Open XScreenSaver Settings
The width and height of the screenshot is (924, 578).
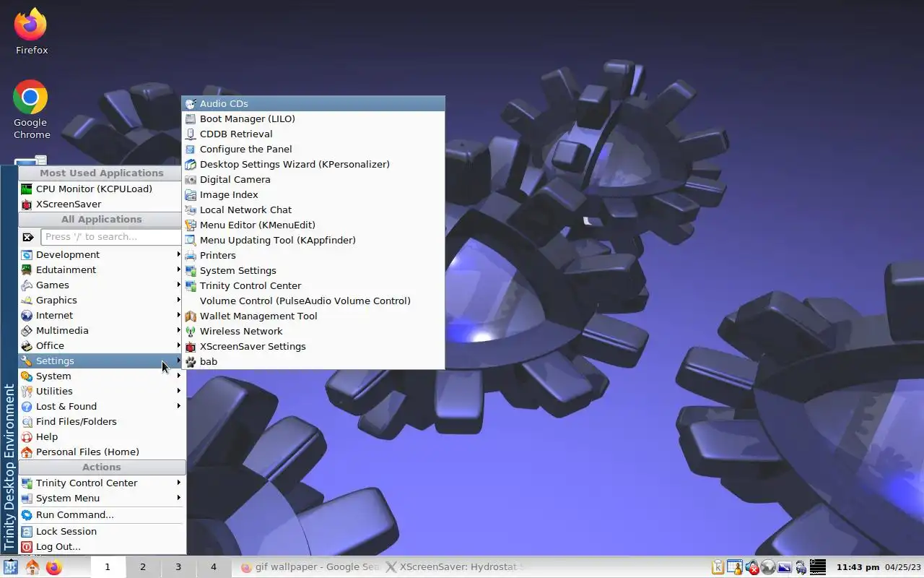(313, 346)
